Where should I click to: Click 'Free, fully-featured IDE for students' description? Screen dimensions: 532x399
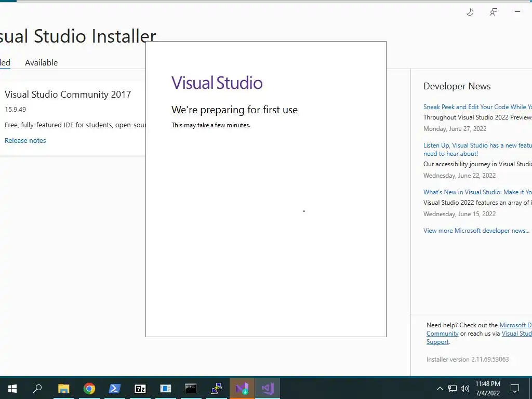pos(75,125)
